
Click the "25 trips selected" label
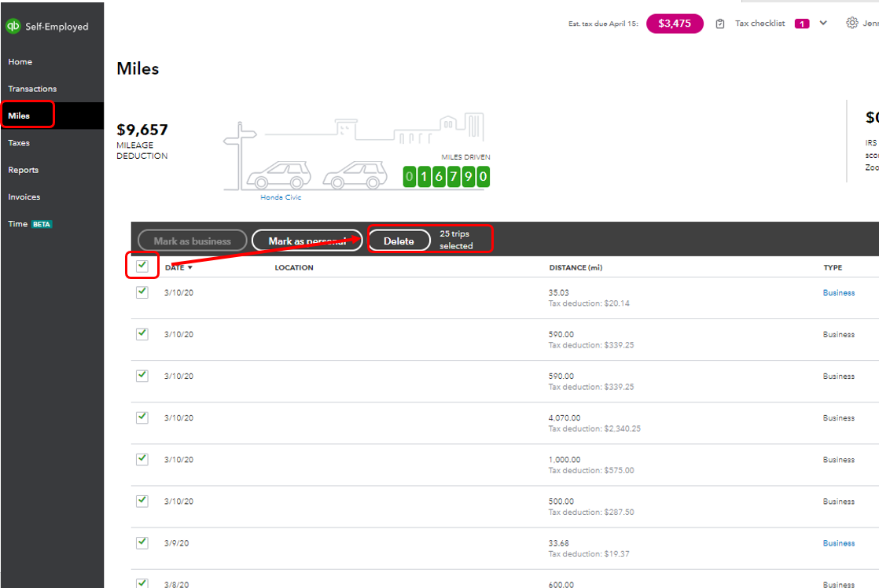pyautogui.click(x=456, y=240)
